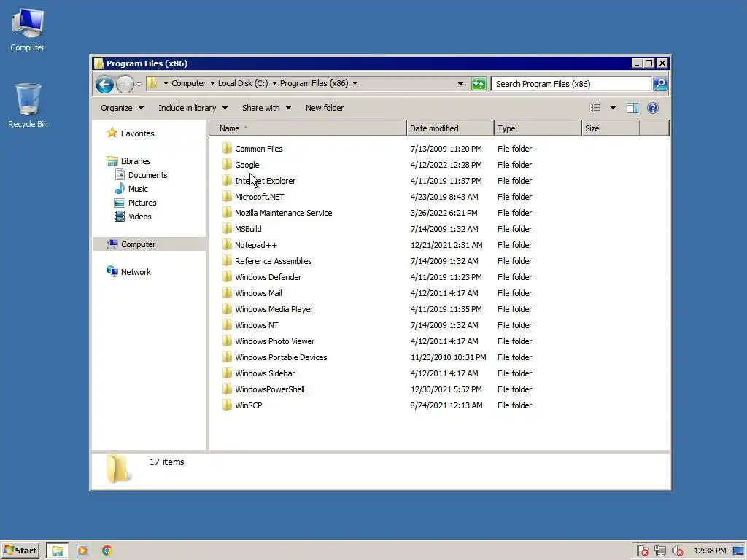Click the search magnifier icon

click(660, 84)
